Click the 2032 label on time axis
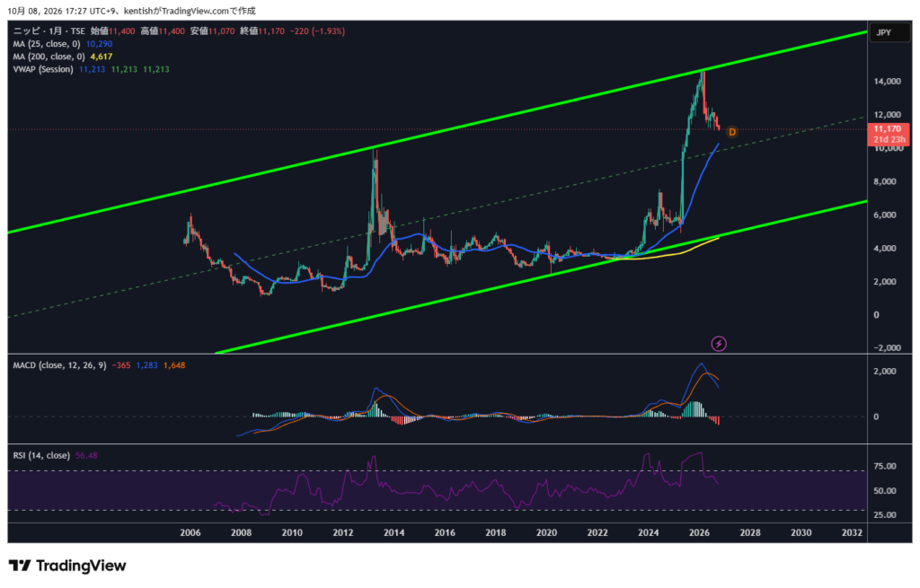Image resolution: width=920 pixels, height=588 pixels. click(x=852, y=532)
